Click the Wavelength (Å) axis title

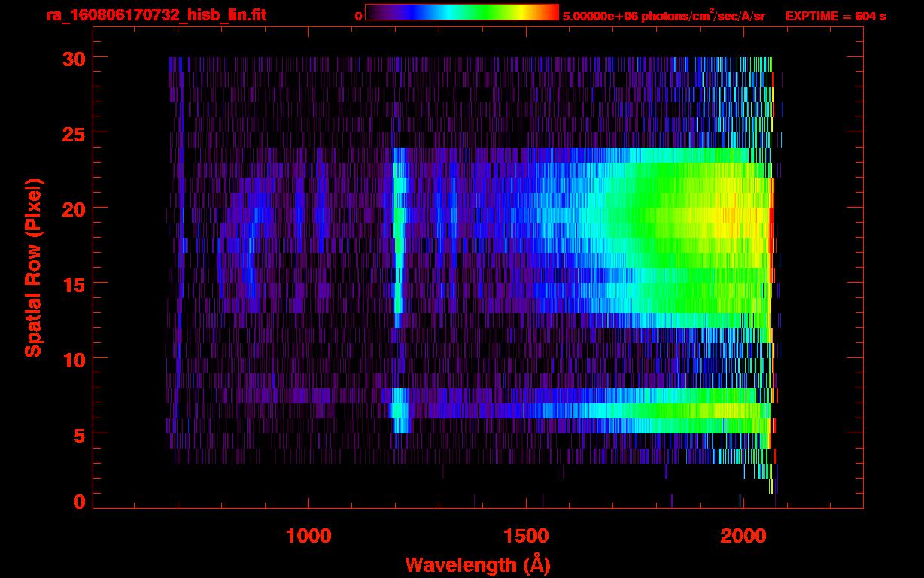click(x=478, y=564)
